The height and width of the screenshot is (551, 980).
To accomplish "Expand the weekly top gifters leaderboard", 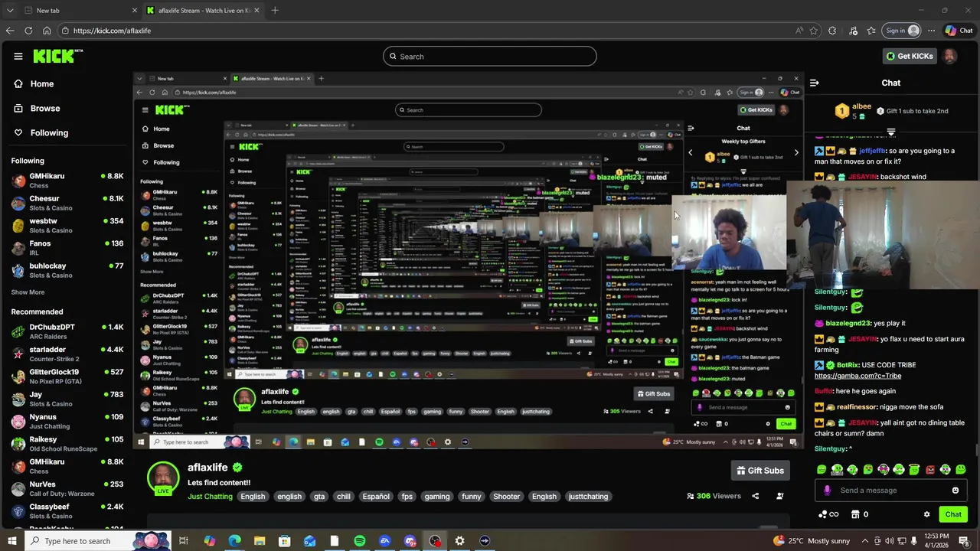I will coord(890,132).
